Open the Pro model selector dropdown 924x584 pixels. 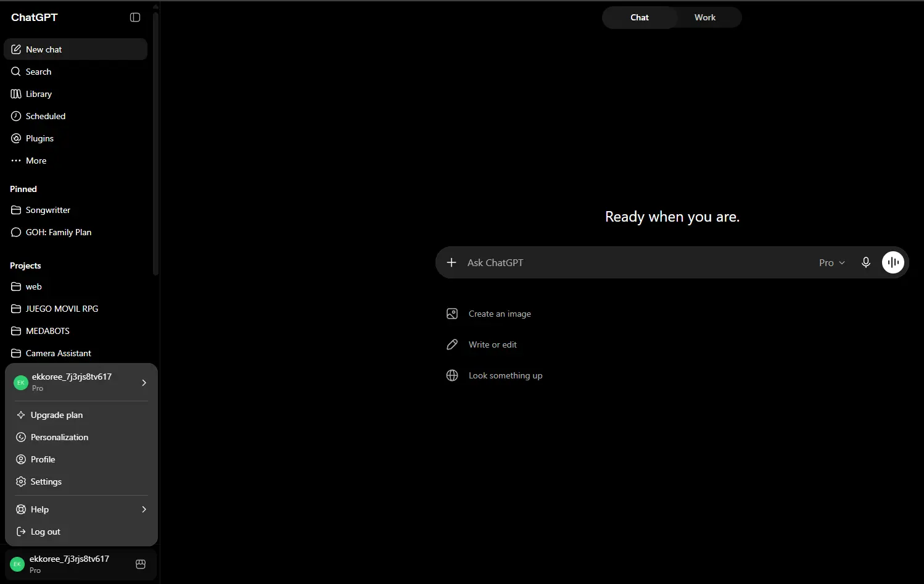[831, 262]
